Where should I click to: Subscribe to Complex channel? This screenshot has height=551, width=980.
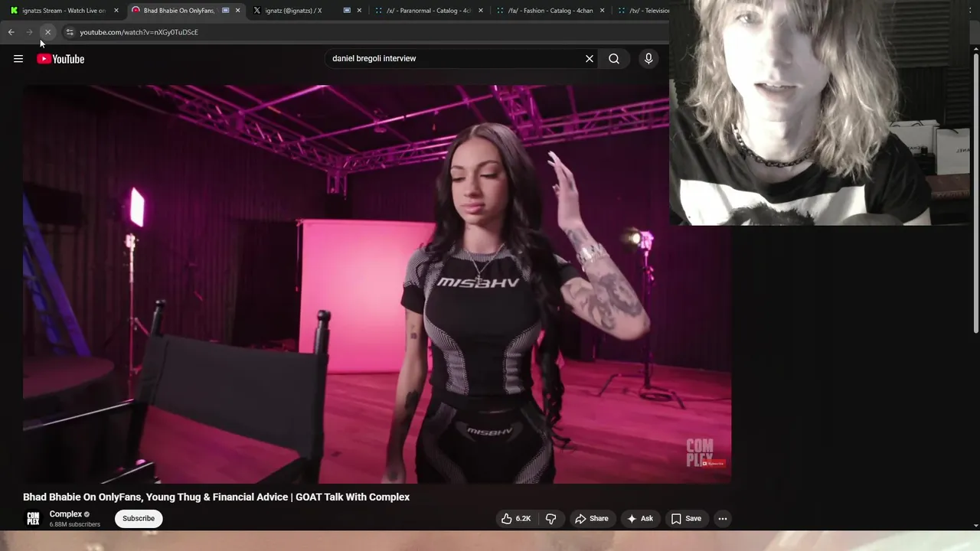tap(139, 519)
